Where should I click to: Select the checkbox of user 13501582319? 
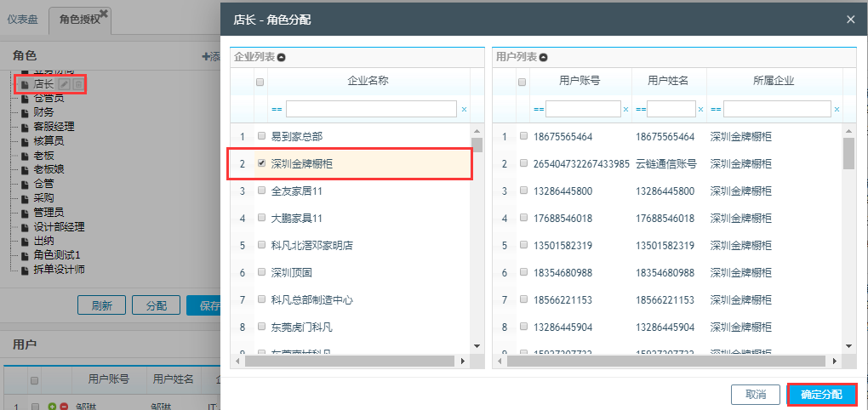[x=523, y=245]
